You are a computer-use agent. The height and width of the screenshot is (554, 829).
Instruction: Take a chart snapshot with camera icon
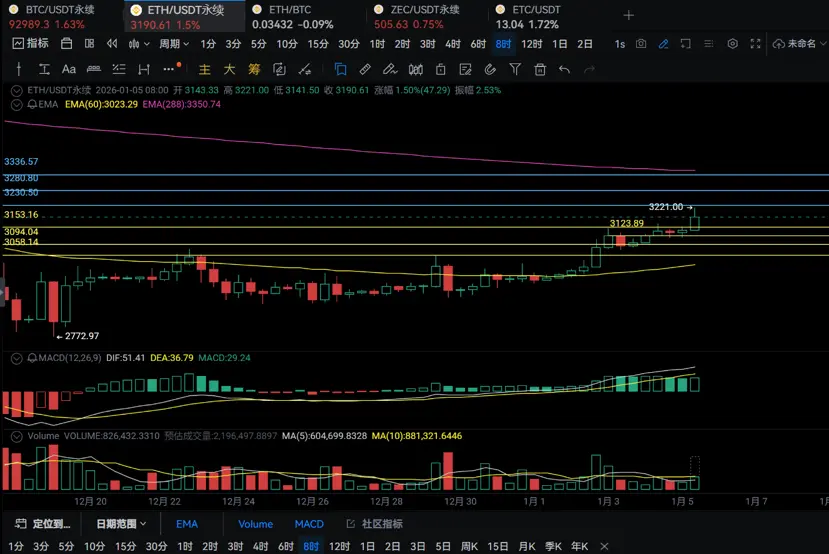(641, 44)
